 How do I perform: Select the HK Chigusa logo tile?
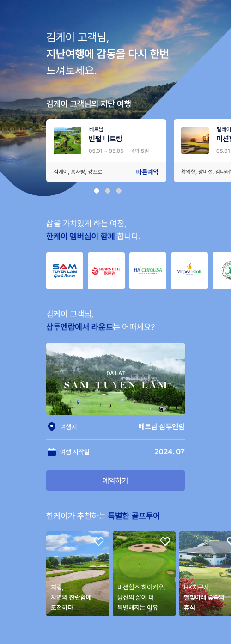click(148, 271)
